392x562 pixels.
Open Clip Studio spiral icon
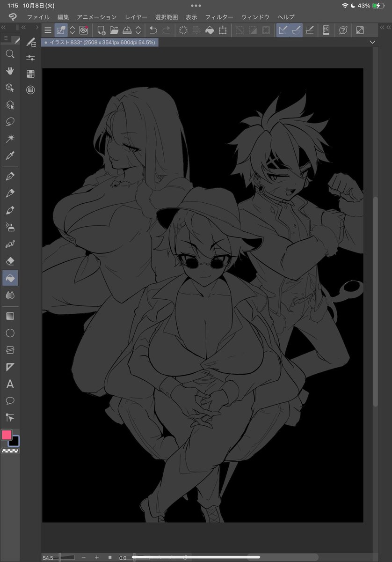click(84, 30)
